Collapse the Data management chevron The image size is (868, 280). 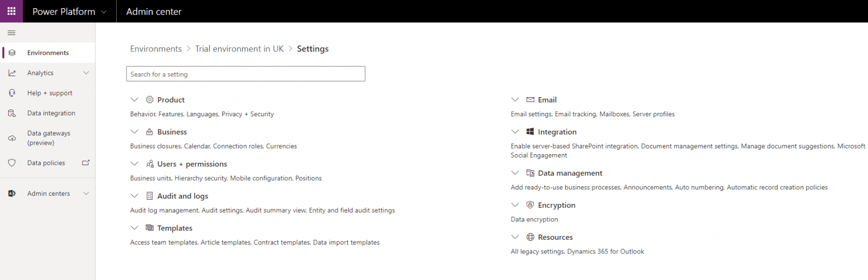(x=515, y=173)
